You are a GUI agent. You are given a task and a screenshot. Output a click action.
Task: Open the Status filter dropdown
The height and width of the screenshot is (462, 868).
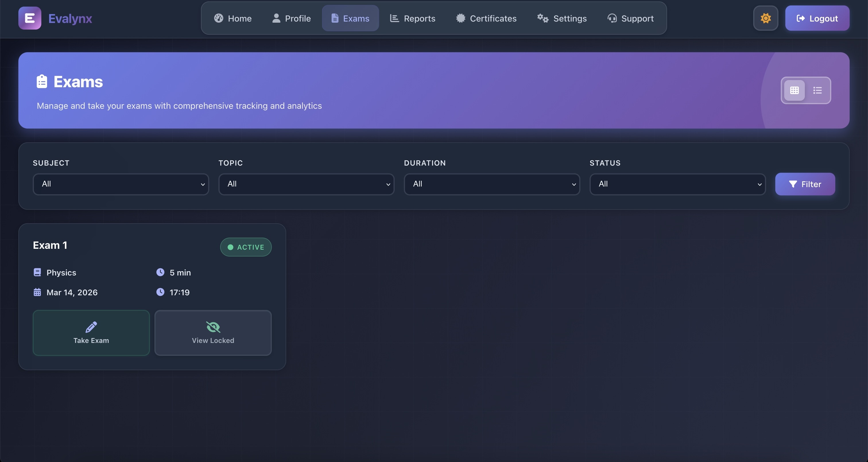click(677, 184)
